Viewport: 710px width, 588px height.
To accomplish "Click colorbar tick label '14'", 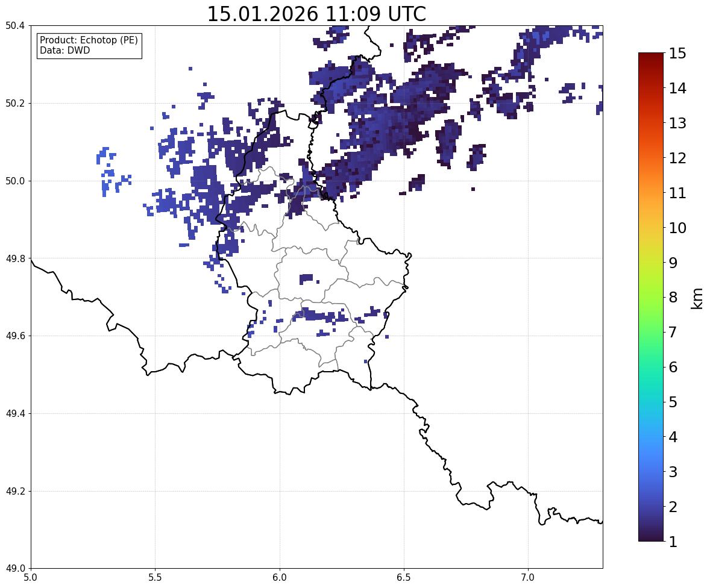I will 677,89.
